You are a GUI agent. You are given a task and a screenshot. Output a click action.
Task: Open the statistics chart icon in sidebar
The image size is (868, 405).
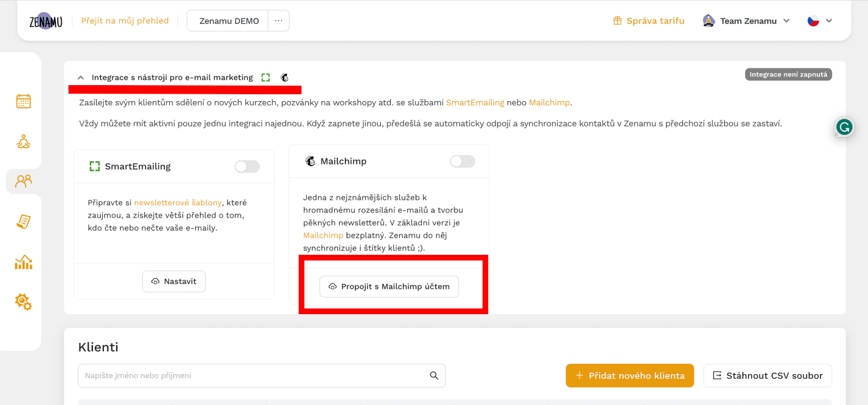coord(23,262)
